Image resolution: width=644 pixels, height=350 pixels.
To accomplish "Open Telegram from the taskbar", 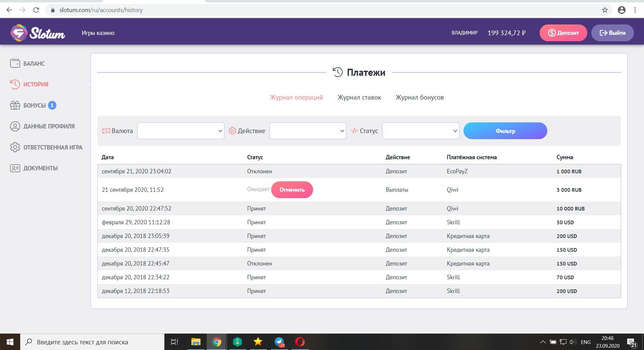I will point(279,342).
